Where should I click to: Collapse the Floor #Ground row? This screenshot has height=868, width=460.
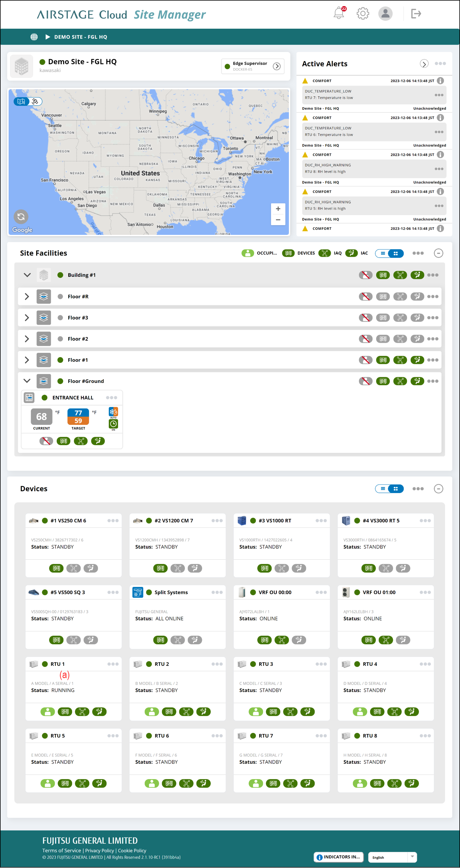[27, 381]
